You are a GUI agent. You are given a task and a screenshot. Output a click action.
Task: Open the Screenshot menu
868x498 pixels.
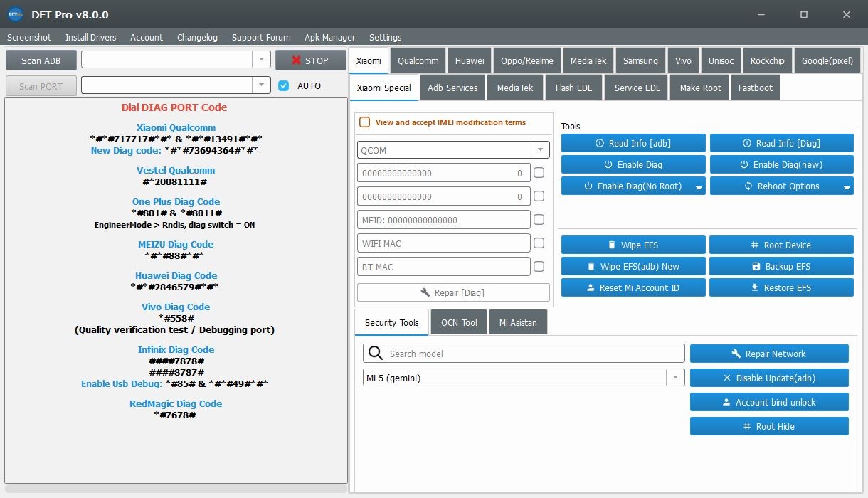pos(29,37)
